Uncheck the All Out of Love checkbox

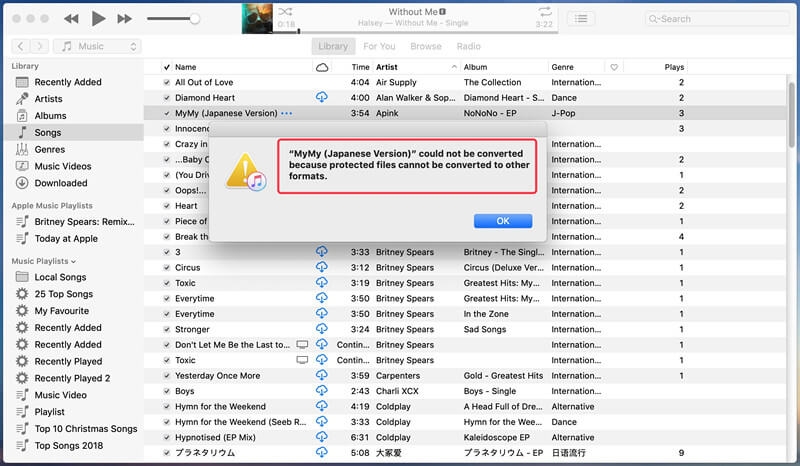point(166,83)
